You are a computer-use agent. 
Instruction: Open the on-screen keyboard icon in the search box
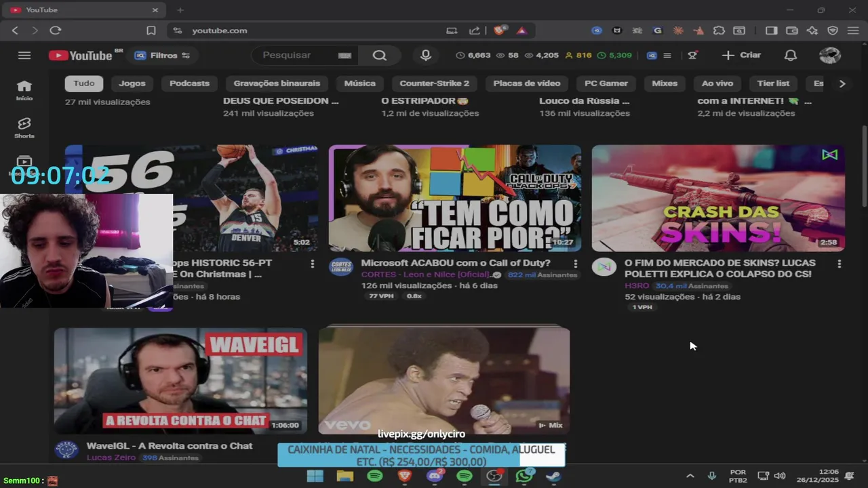[x=344, y=56]
